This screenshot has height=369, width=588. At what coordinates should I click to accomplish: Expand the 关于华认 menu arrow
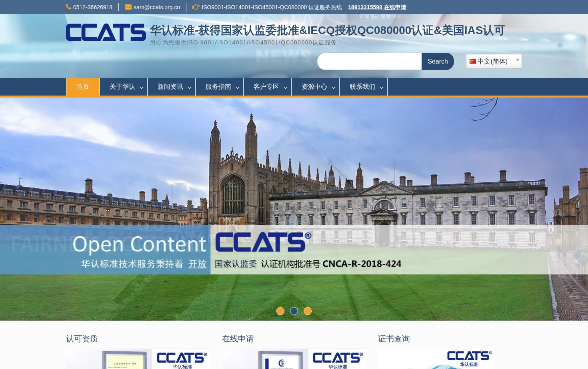[x=141, y=88]
